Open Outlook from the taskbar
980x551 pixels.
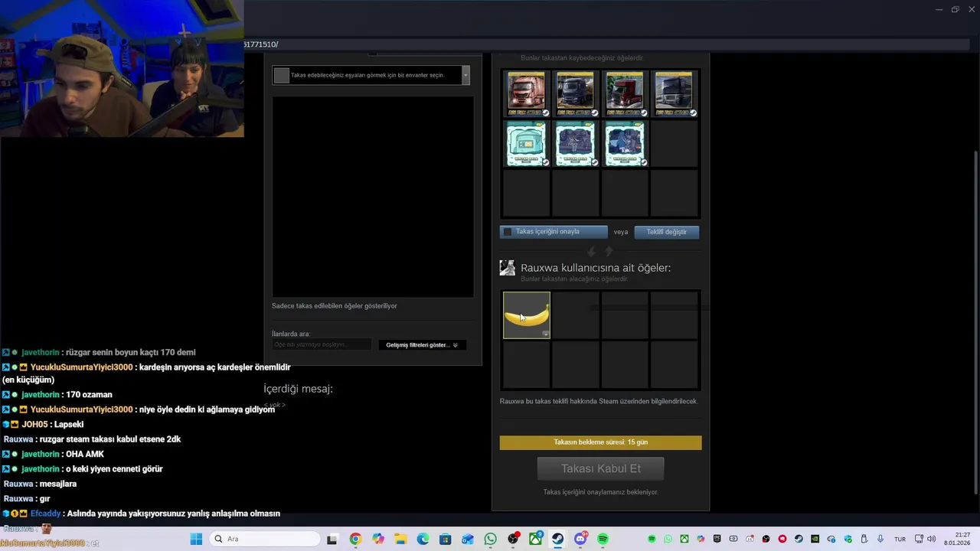click(468, 540)
